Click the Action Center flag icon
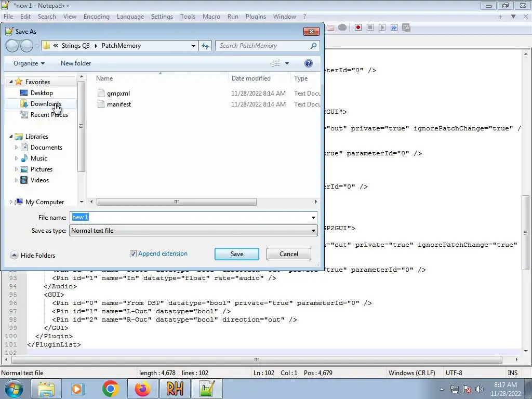532x399 pixels. pos(467,389)
